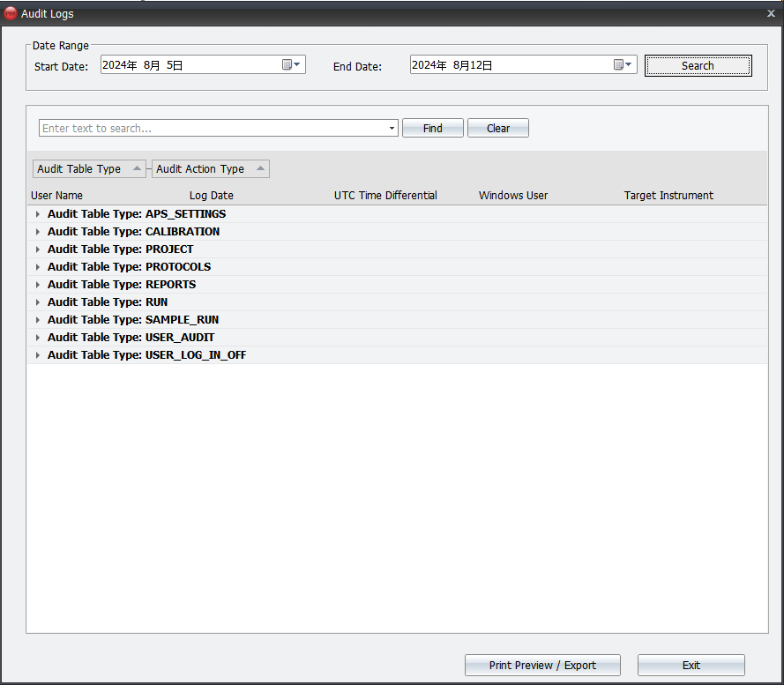Select the row text 'Audit Table Type: PROTOCOLS'
Image resolution: width=784 pixels, height=685 pixels.
coord(129,267)
